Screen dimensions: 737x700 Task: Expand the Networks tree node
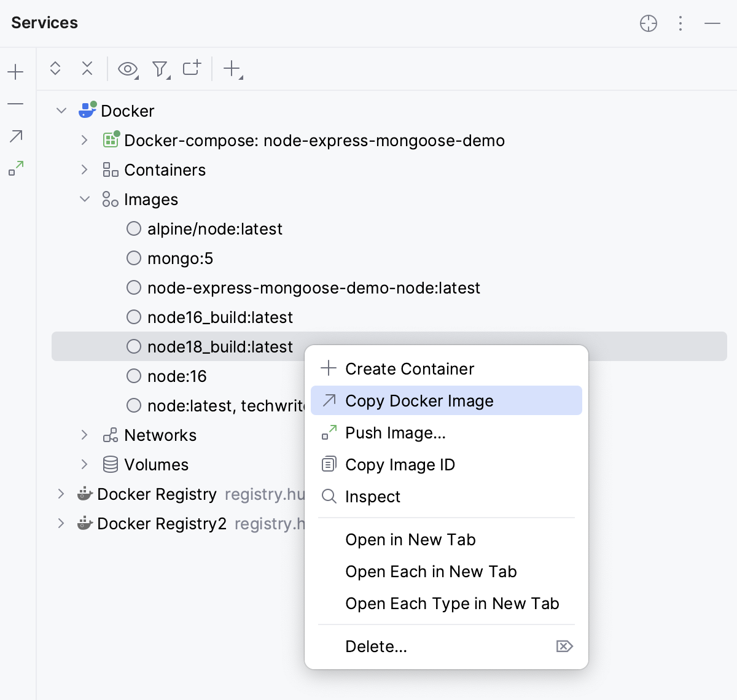[x=84, y=435]
